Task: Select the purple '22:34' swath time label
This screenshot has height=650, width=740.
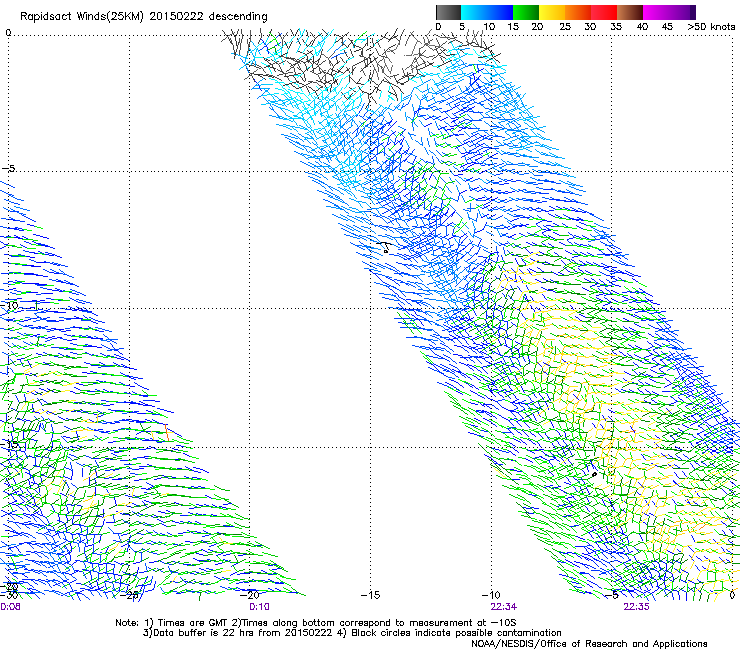Action: click(x=503, y=607)
